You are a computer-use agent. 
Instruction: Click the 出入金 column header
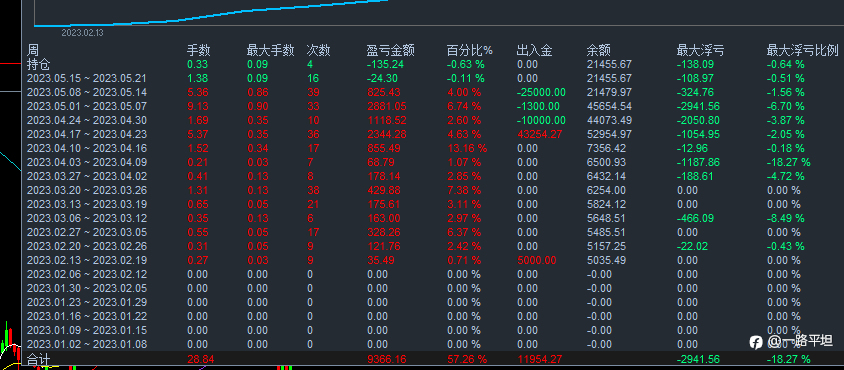click(534, 51)
